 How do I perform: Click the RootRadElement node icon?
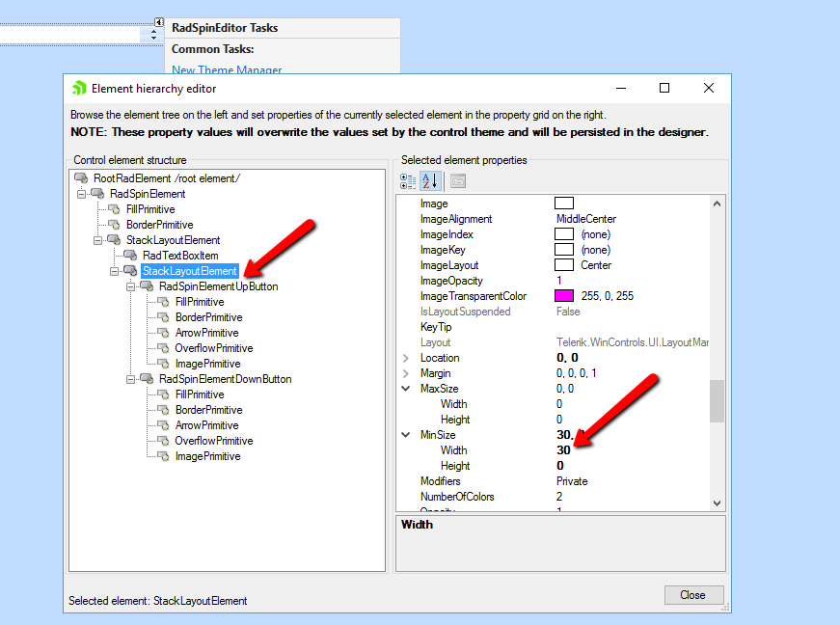point(81,177)
